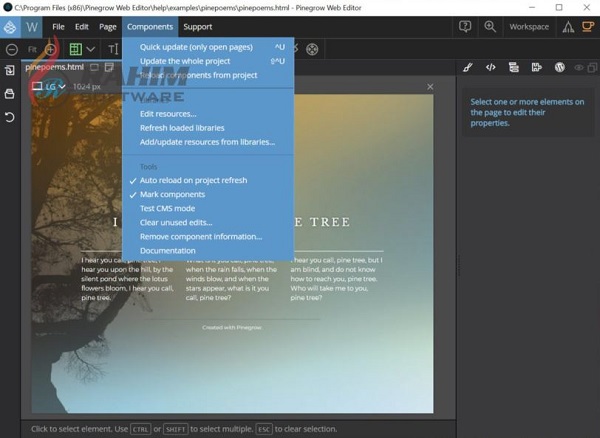The image size is (600, 438).
Task: Click the circular wheel toolbar icon
Action: click(312, 49)
